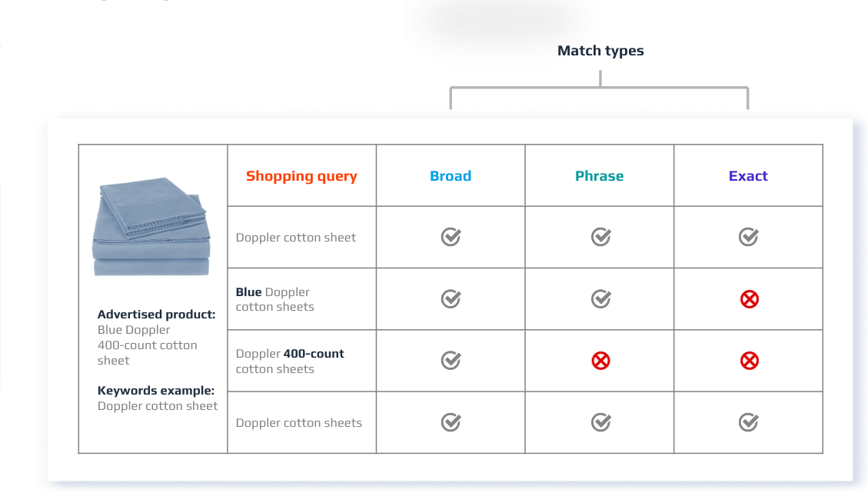
Task: Click the Match types heading
Action: click(600, 51)
